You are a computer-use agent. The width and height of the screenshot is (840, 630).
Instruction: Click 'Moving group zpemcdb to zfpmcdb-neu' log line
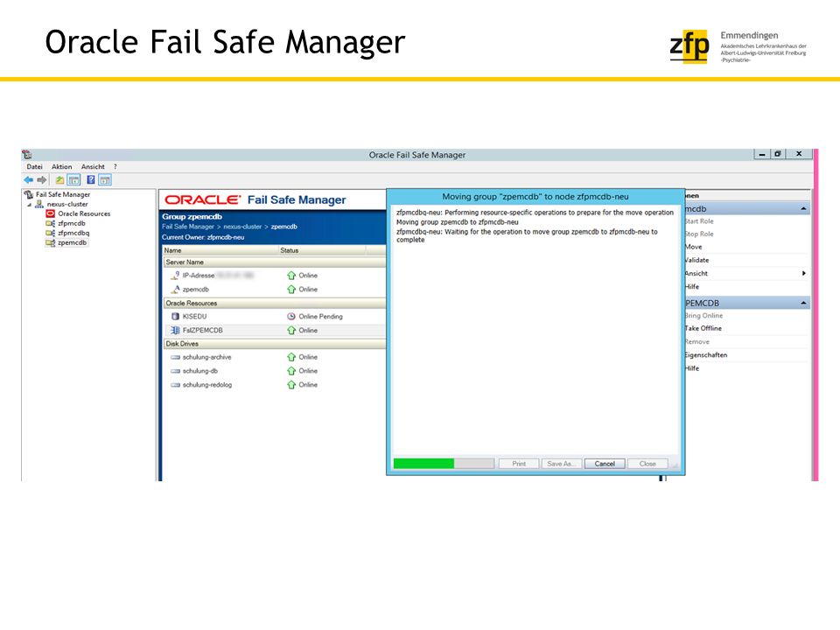click(458, 222)
